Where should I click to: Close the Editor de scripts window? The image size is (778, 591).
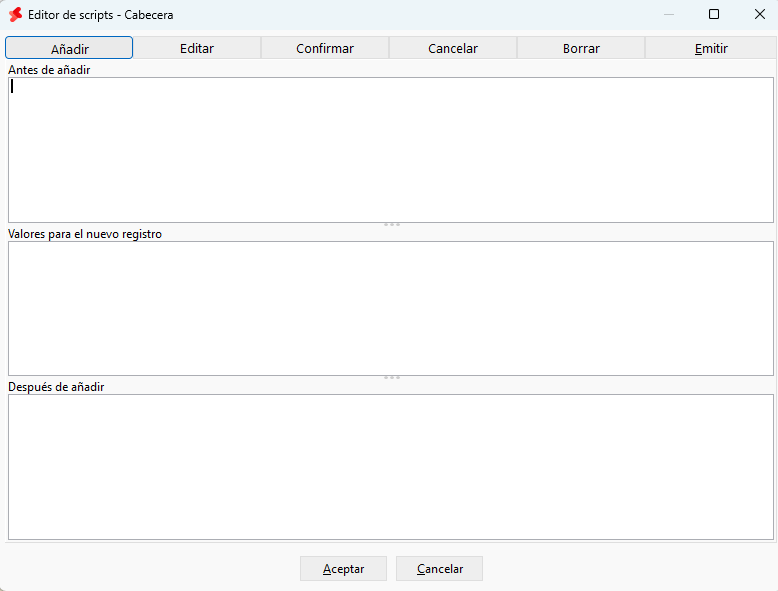pyautogui.click(x=760, y=14)
